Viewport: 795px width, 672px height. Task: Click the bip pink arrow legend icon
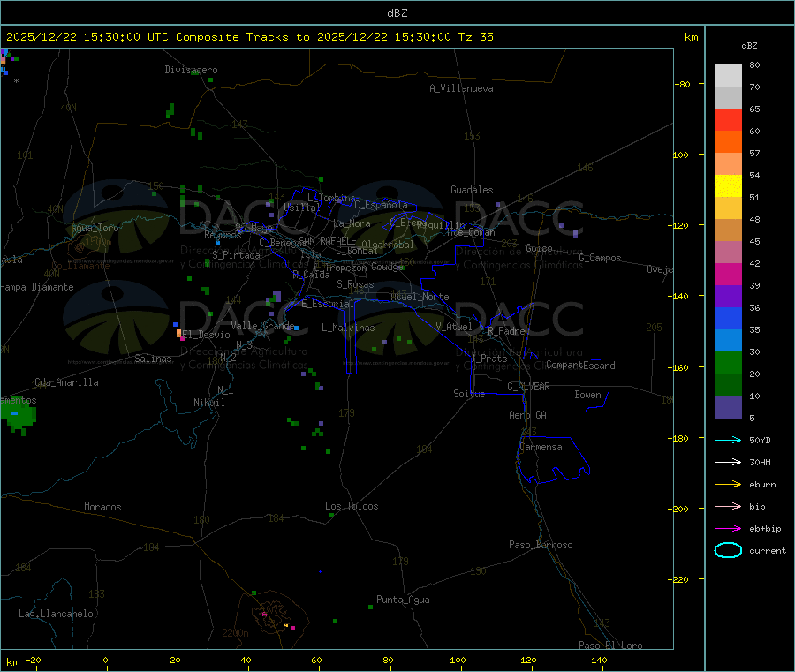pos(728,506)
